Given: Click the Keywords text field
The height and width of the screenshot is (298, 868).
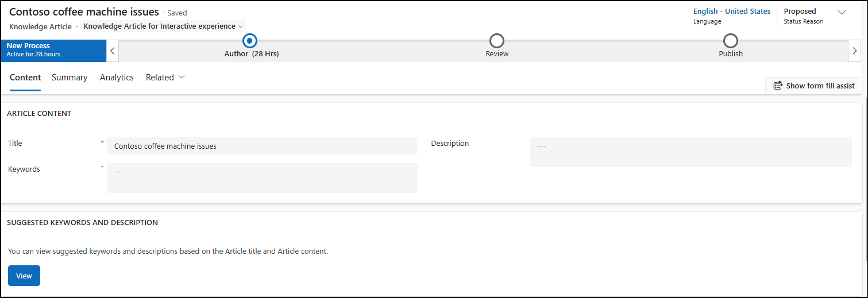Looking at the screenshot, I should 262,177.
